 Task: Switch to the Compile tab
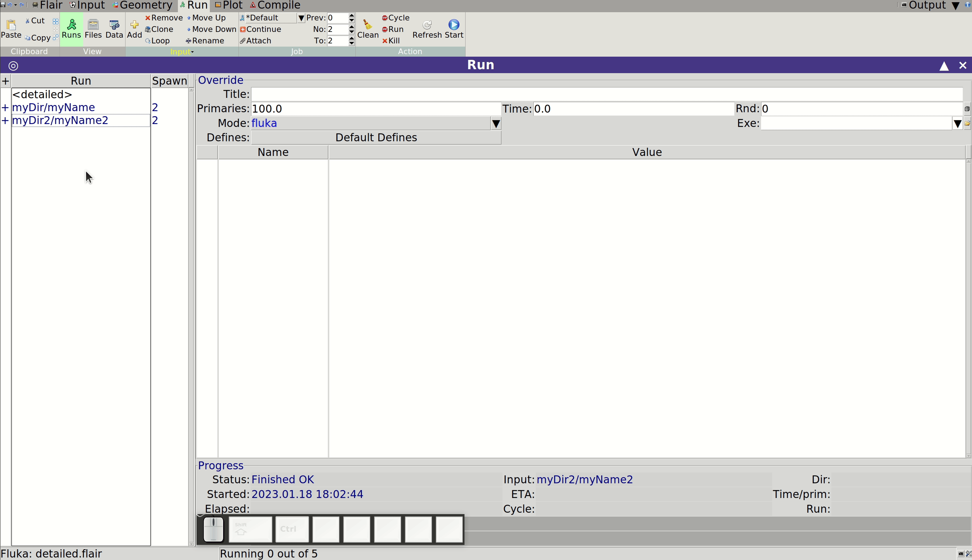click(x=275, y=5)
